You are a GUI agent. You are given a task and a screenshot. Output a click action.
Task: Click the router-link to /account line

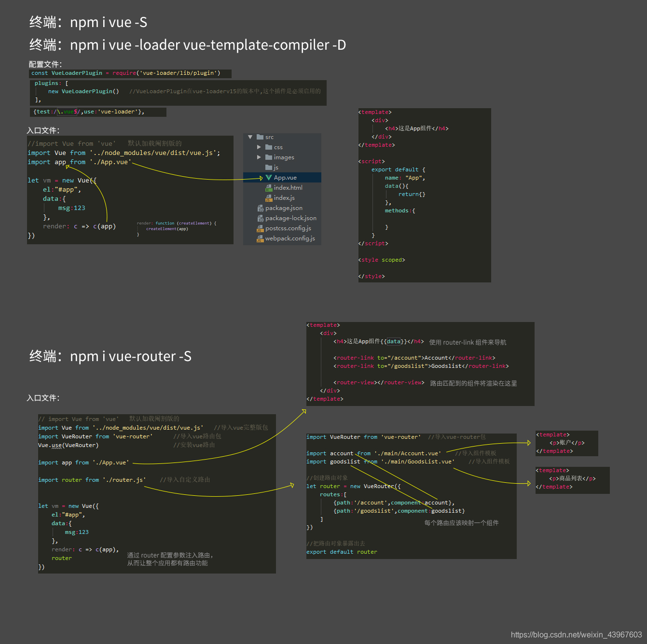[x=414, y=358]
